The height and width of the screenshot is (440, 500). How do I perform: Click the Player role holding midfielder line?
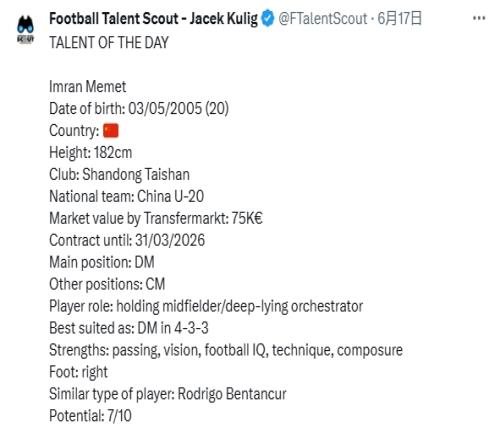[x=206, y=306]
